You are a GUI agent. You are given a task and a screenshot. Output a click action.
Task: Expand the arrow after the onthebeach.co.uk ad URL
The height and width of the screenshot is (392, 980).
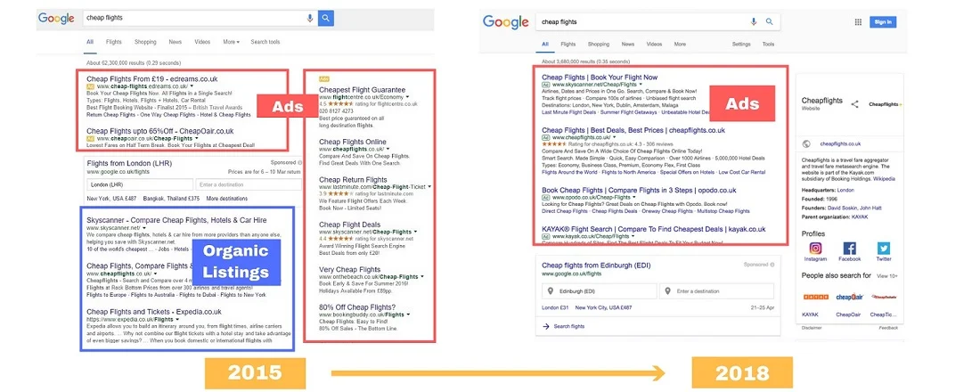(422, 276)
